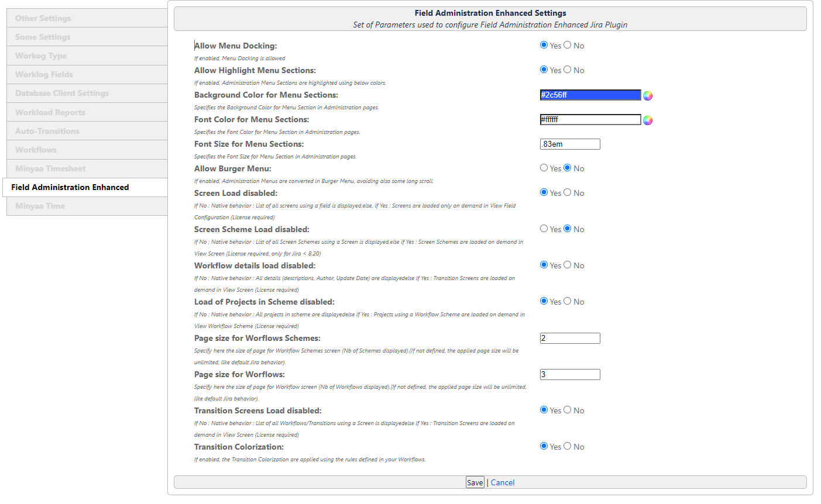Open color picker for Font Color
The image size is (821, 504).
point(648,120)
